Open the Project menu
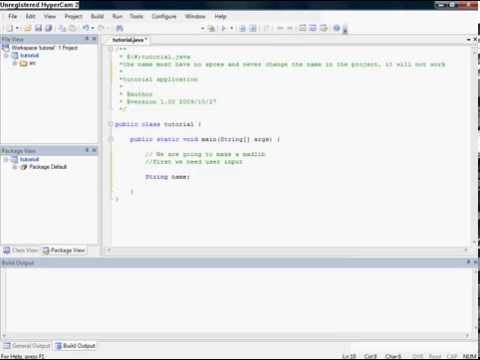 (x=73, y=16)
